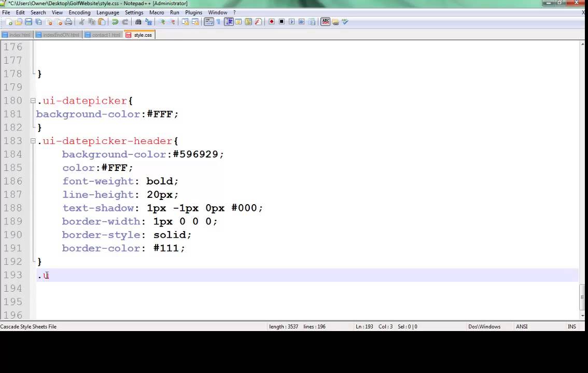Open the Edit menu
Viewport: 588px width, 373px height.
click(x=20, y=12)
